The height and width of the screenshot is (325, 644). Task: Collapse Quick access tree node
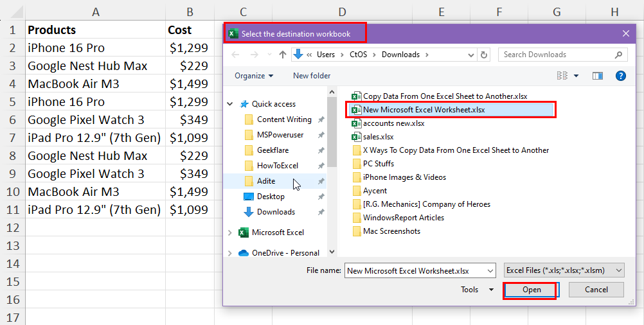coord(230,104)
